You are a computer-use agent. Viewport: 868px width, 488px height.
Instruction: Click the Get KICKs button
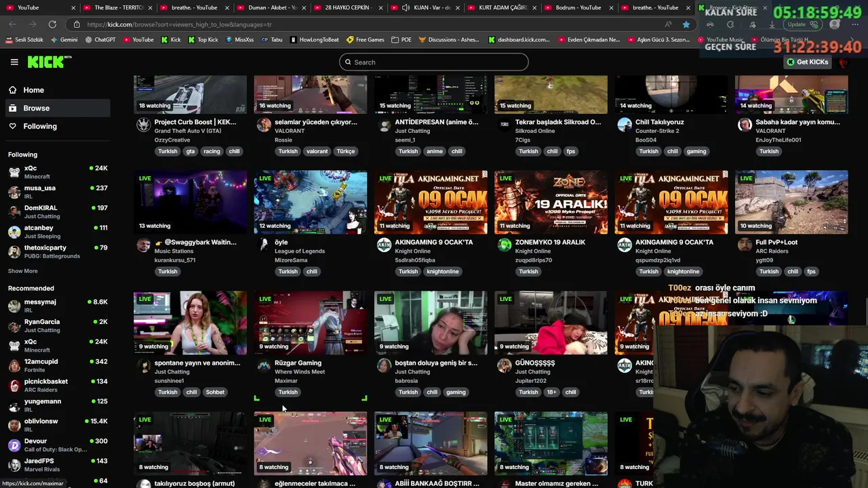pos(807,62)
